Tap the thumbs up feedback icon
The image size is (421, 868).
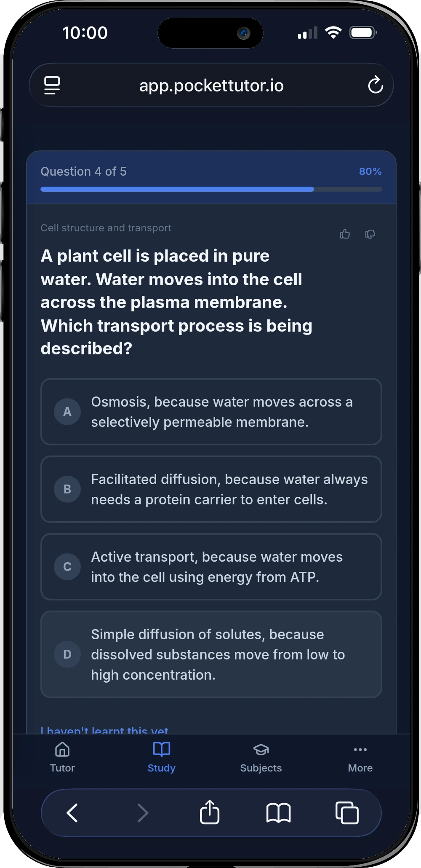click(x=345, y=234)
